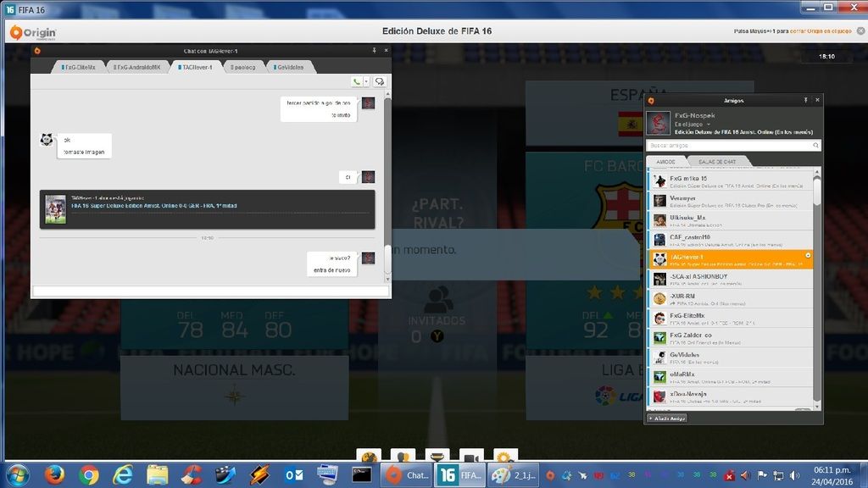
Task: Select friend FxG Zaldor co
Action: (730, 337)
